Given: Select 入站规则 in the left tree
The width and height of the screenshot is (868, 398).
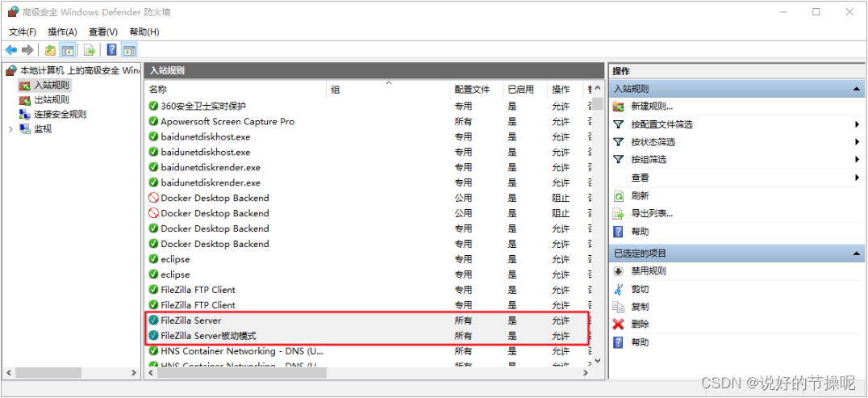Looking at the screenshot, I should 52,86.
